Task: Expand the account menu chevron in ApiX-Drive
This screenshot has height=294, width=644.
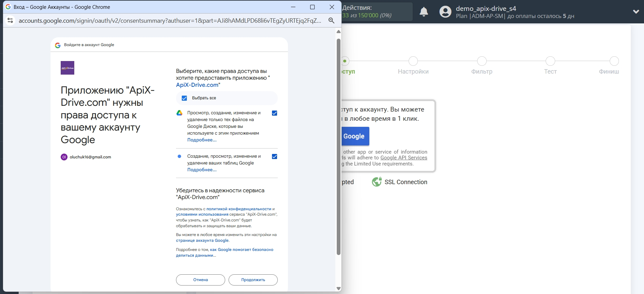Action: click(636, 12)
